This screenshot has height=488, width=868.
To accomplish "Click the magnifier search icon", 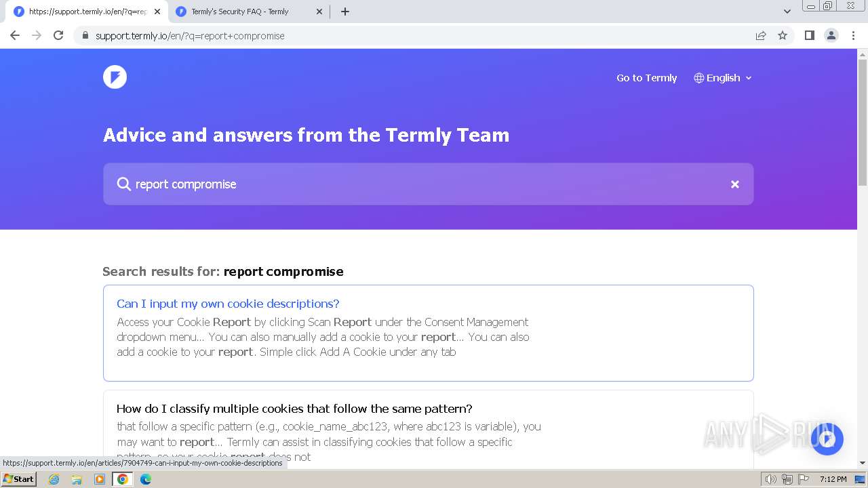I will (123, 184).
